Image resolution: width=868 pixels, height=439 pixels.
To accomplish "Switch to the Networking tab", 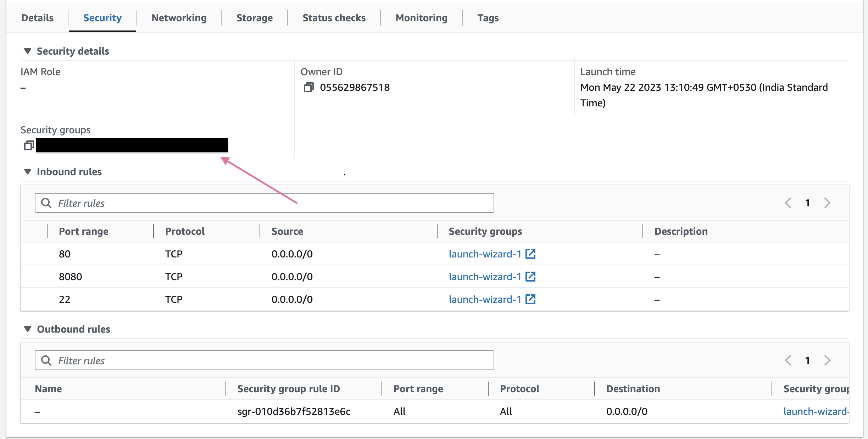I will pos(179,18).
